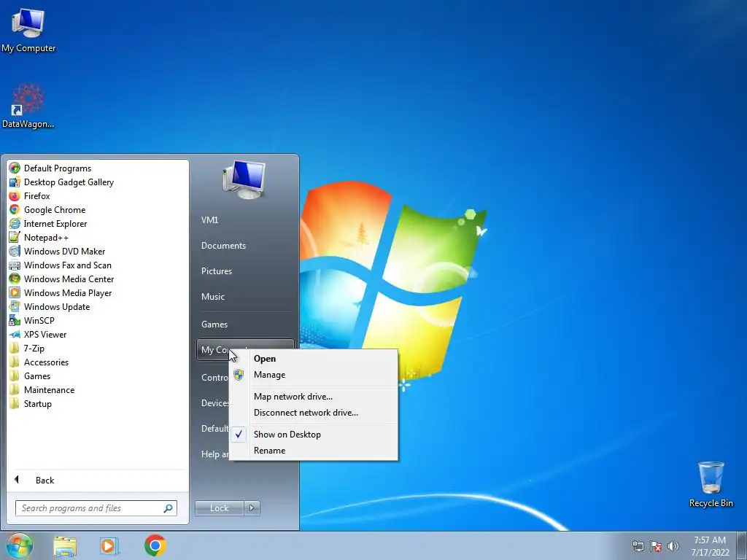
Task: Expand the 7-Zip folder
Action: click(x=27, y=348)
